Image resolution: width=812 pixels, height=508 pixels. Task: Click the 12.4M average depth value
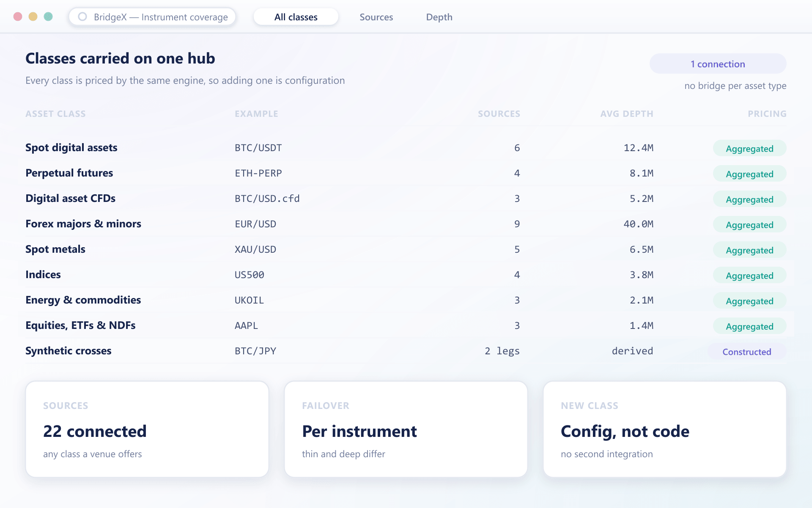(x=639, y=148)
